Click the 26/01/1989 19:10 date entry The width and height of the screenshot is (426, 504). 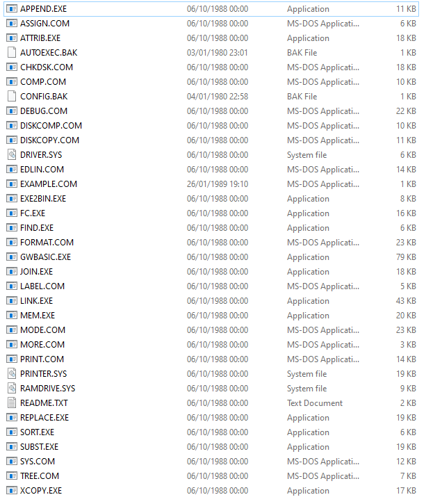coord(218,184)
